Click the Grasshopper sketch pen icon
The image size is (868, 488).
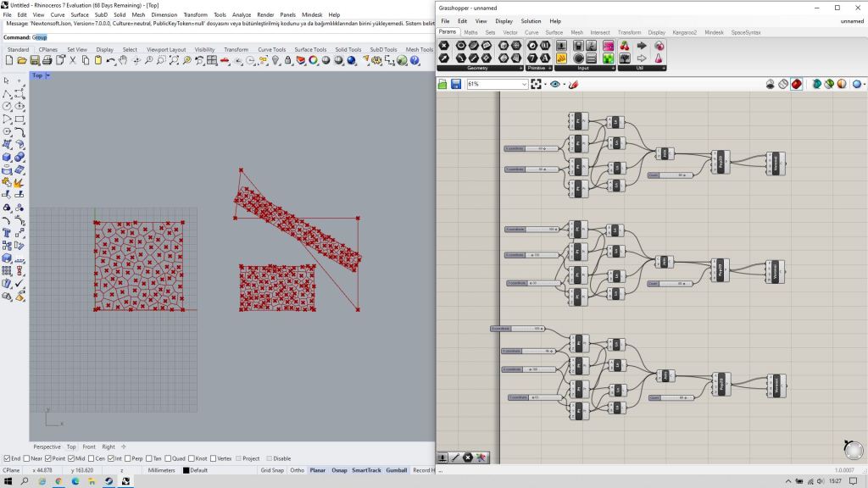(x=574, y=84)
